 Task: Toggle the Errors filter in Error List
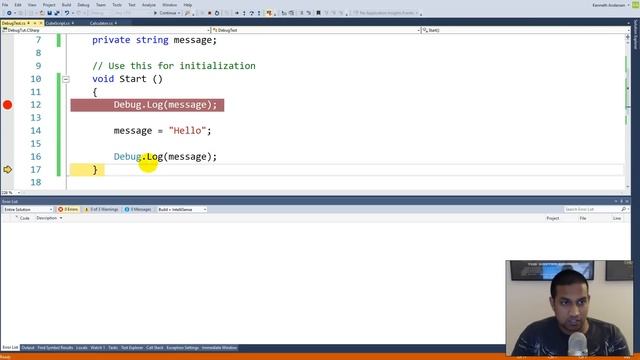coord(68,209)
